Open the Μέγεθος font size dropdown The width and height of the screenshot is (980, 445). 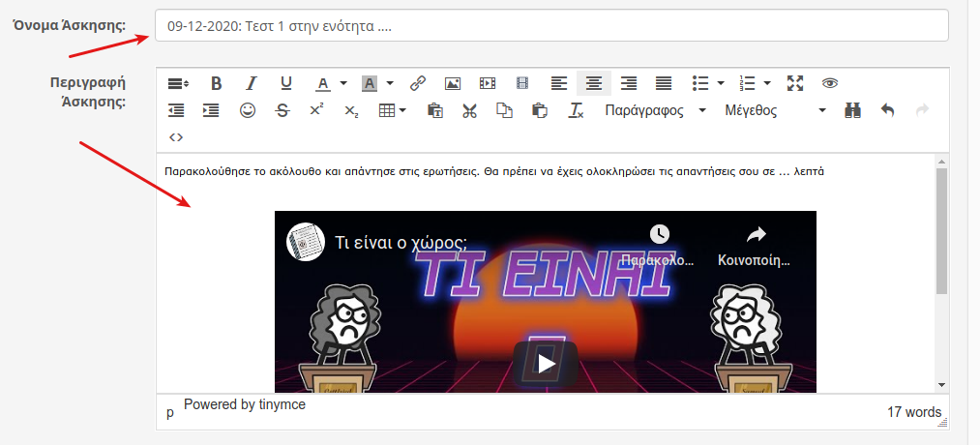776,110
